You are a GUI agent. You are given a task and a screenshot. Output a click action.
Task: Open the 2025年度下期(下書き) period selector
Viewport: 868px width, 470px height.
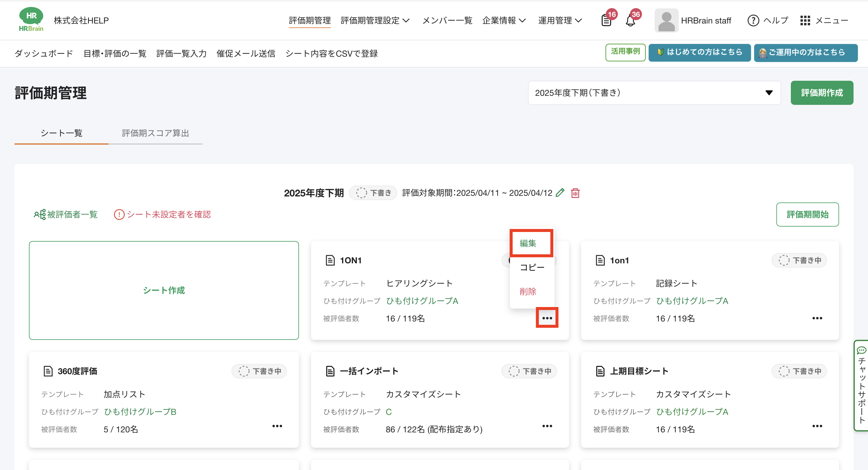(x=654, y=93)
